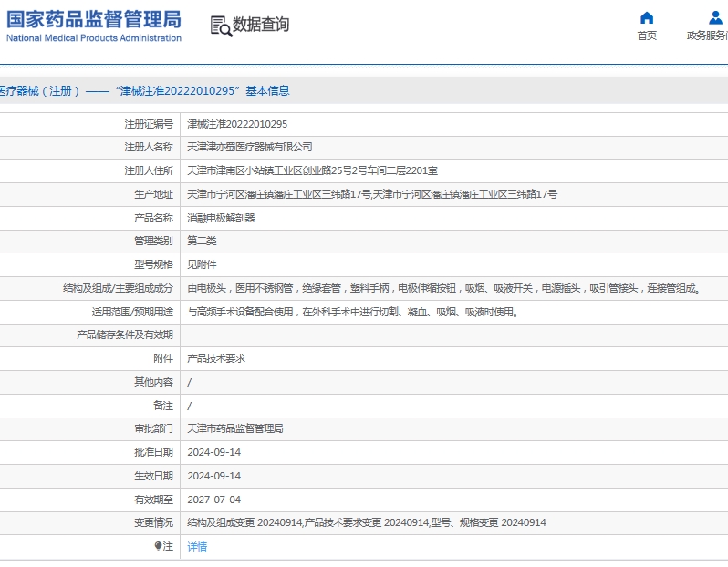The width and height of the screenshot is (728, 567).
Task: Click the 产品名称 label
Action: click(x=153, y=218)
